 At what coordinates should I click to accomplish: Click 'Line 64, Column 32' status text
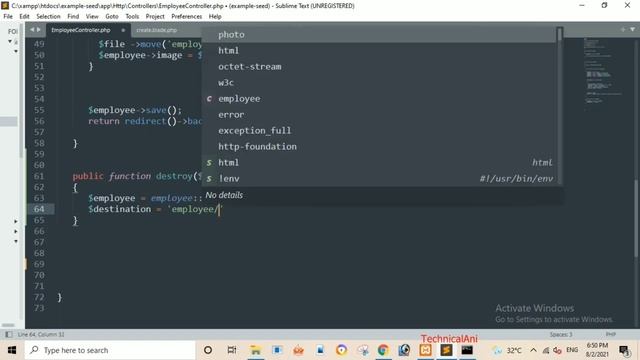click(x=41, y=334)
